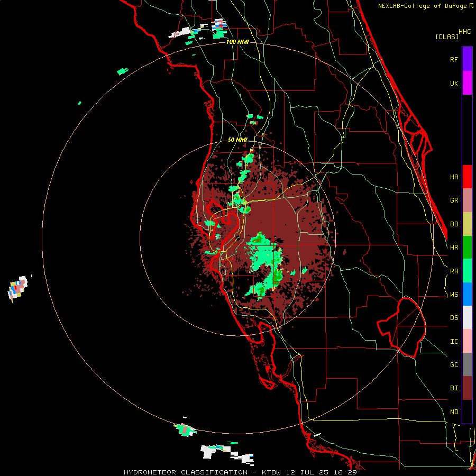The image size is (476, 476).
Task: Click the GR legend label
Action: point(454,200)
